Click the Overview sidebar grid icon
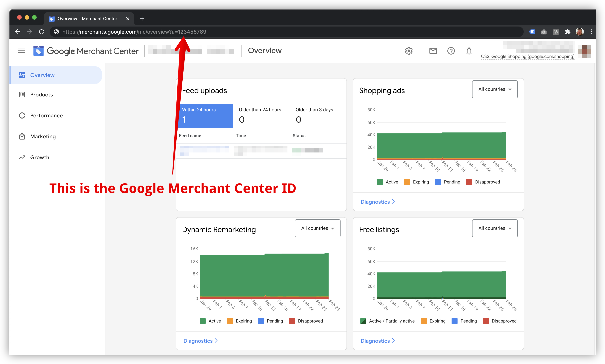Screen dimensions: 605x364 (x=22, y=75)
